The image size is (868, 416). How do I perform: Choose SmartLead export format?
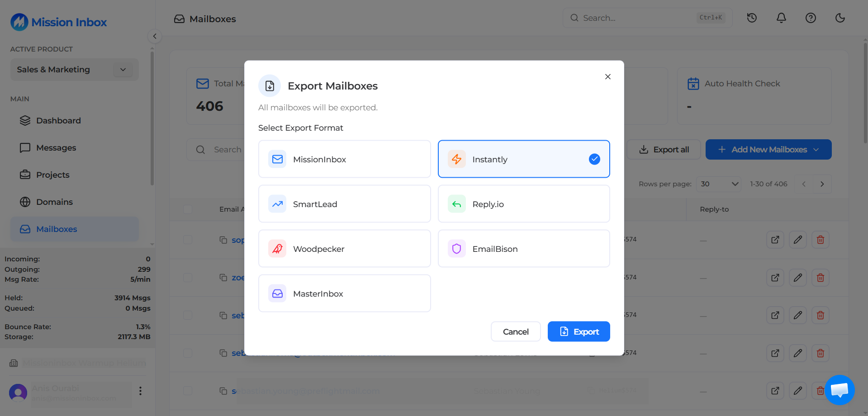point(344,204)
